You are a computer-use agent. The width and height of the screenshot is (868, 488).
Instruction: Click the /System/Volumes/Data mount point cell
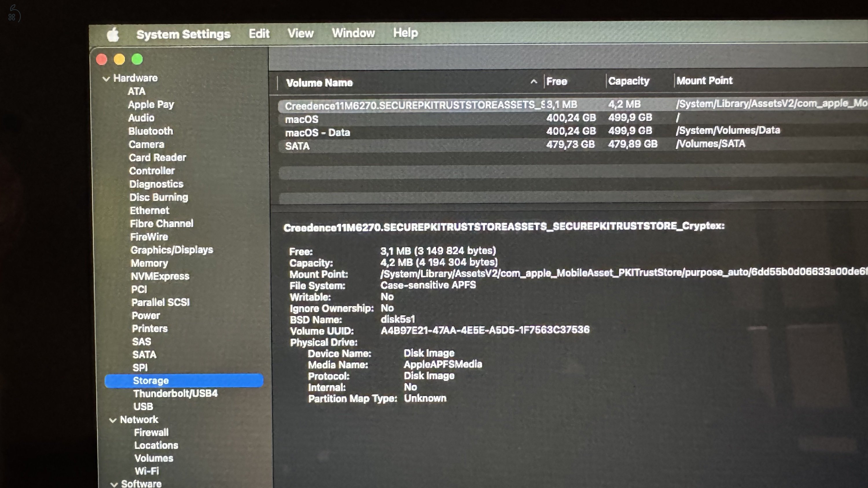pos(728,131)
